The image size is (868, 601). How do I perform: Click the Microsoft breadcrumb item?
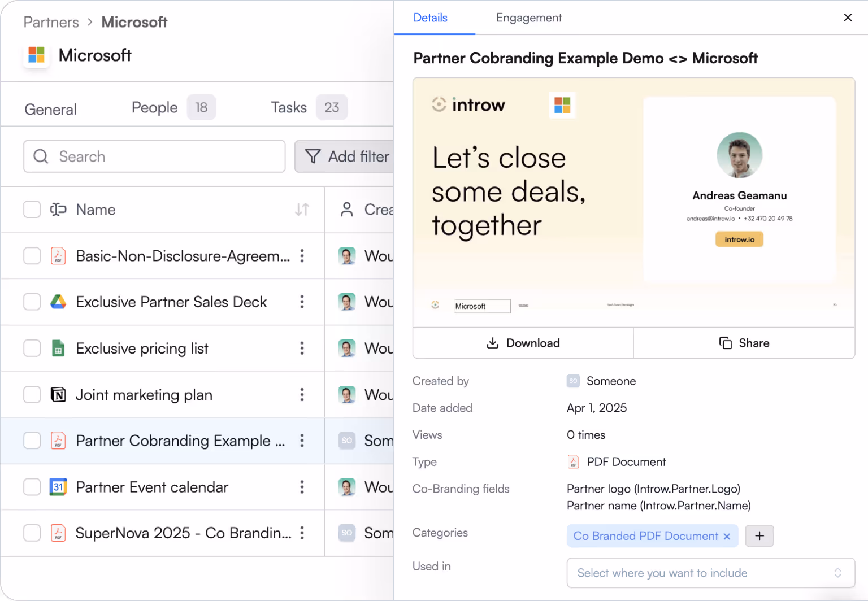point(134,22)
